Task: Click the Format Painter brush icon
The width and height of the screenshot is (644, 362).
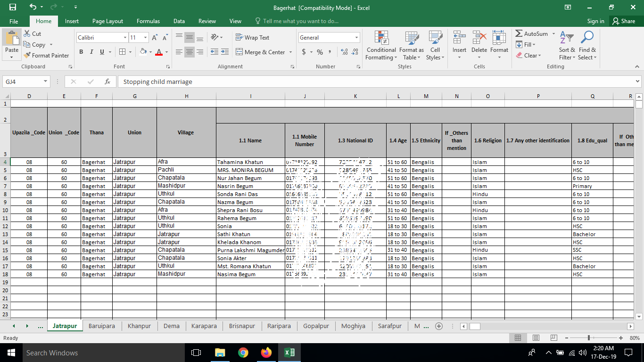Action: click(27, 56)
